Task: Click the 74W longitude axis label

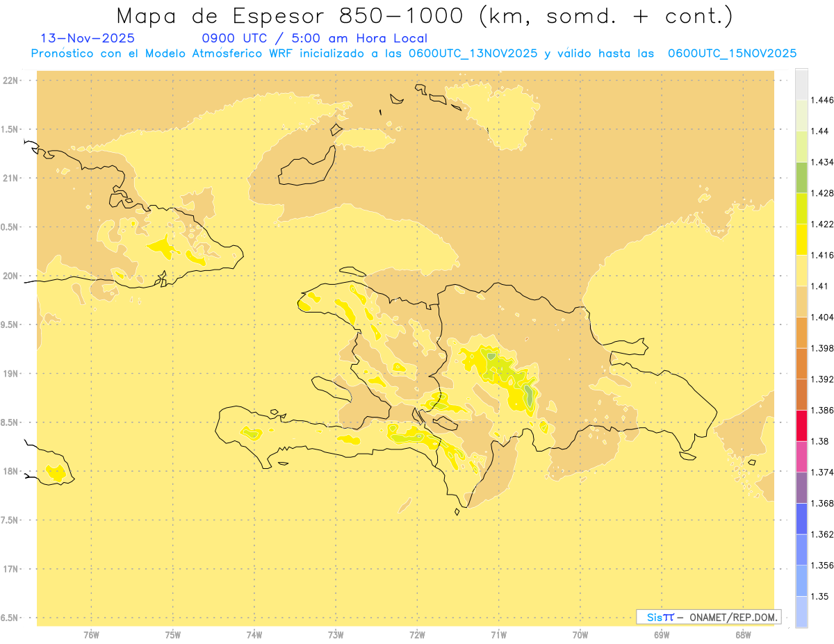Action: click(254, 635)
